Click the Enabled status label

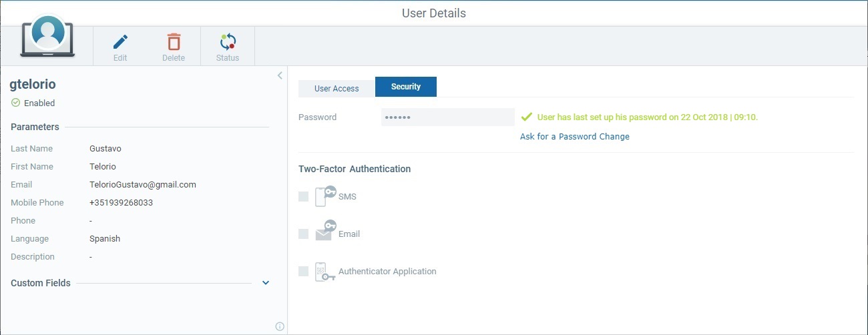coord(39,103)
